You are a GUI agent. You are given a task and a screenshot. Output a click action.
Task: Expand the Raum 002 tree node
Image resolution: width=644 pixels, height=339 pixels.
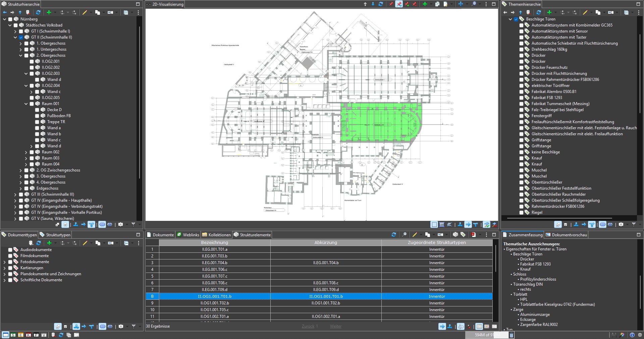click(26, 152)
